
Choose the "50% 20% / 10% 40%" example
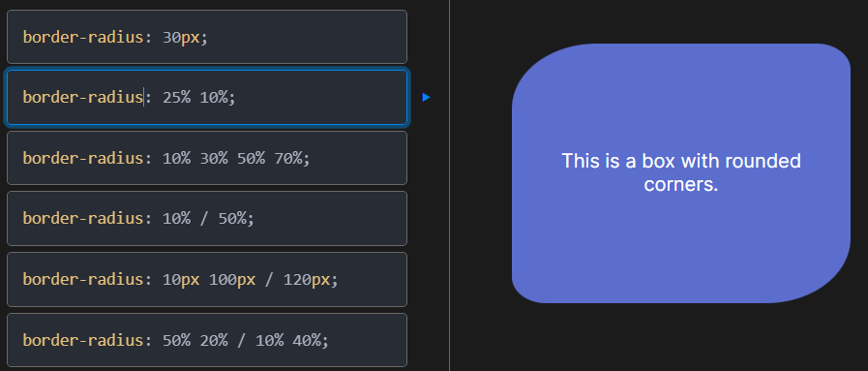coord(207,340)
